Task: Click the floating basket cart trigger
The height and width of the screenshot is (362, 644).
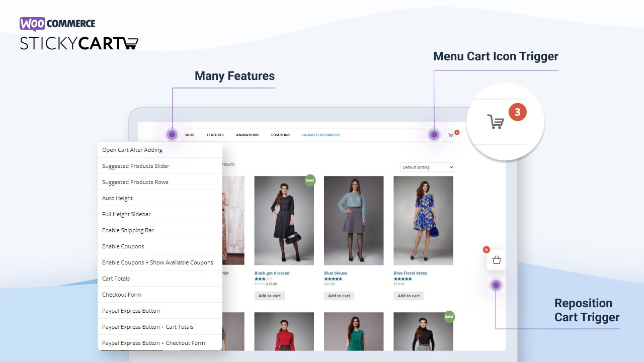Action: tap(496, 260)
